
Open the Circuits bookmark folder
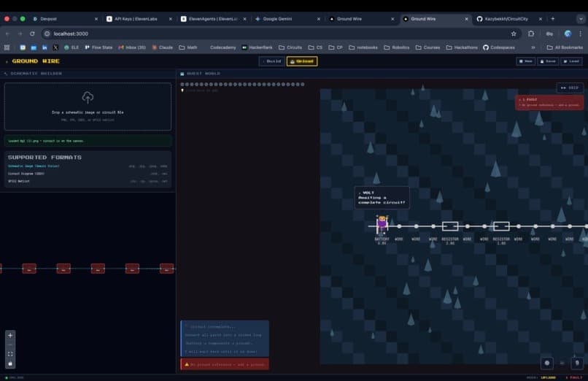tap(290, 47)
